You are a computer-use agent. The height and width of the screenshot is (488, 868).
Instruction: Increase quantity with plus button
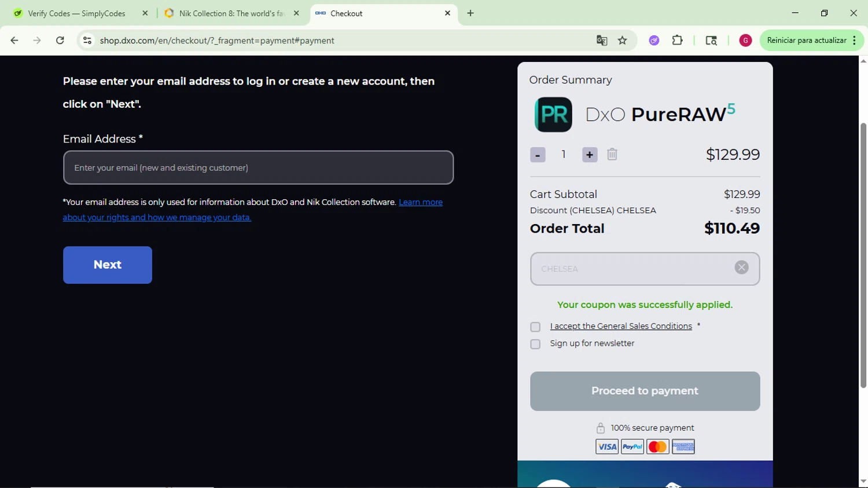coord(590,155)
